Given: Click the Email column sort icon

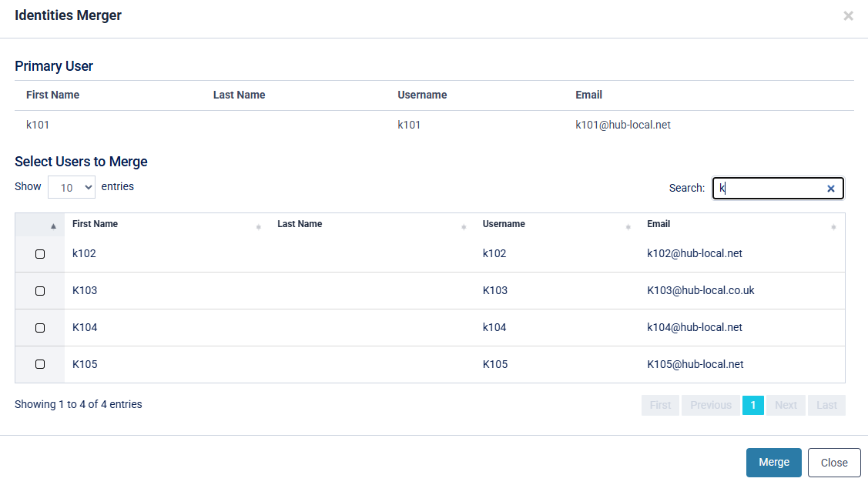Looking at the screenshot, I should [833, 227].
